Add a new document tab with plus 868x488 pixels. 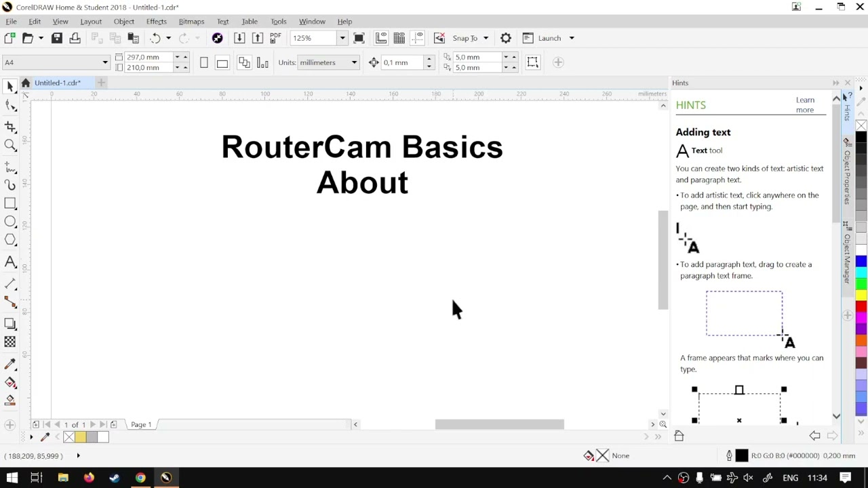click(101, 83)
